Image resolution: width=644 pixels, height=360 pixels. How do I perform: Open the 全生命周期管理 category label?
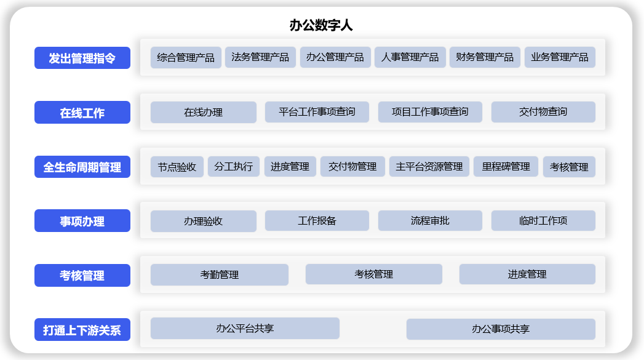pyautogui.click(x=82, y=167)
